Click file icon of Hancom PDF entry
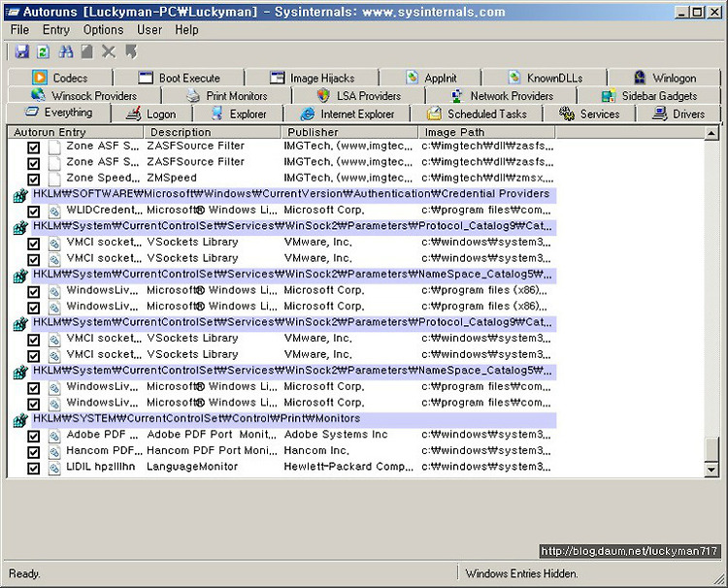This screenshot has width=728, height=588. 54,452
